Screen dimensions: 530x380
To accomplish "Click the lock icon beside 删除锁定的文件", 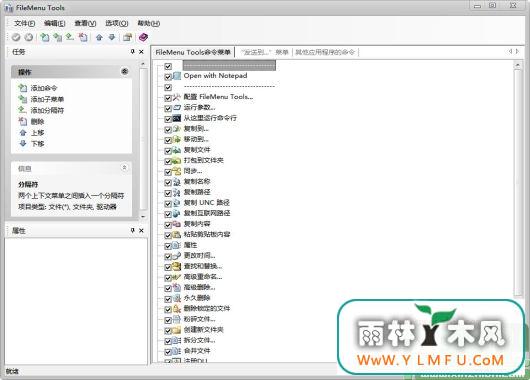I will [x=177, y=309].
